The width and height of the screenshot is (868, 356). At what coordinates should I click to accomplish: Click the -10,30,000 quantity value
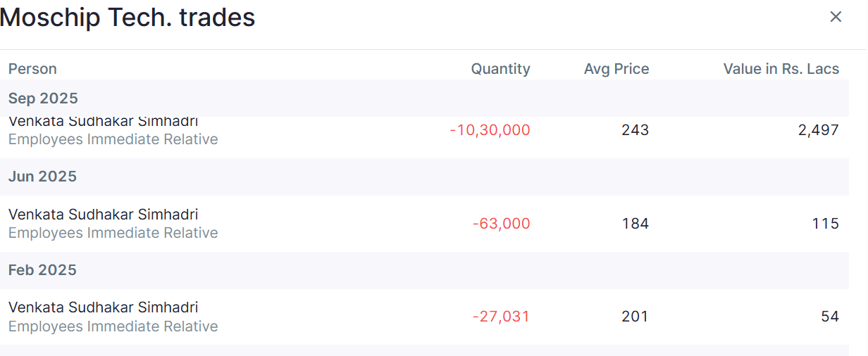click(x=490, y=130)
